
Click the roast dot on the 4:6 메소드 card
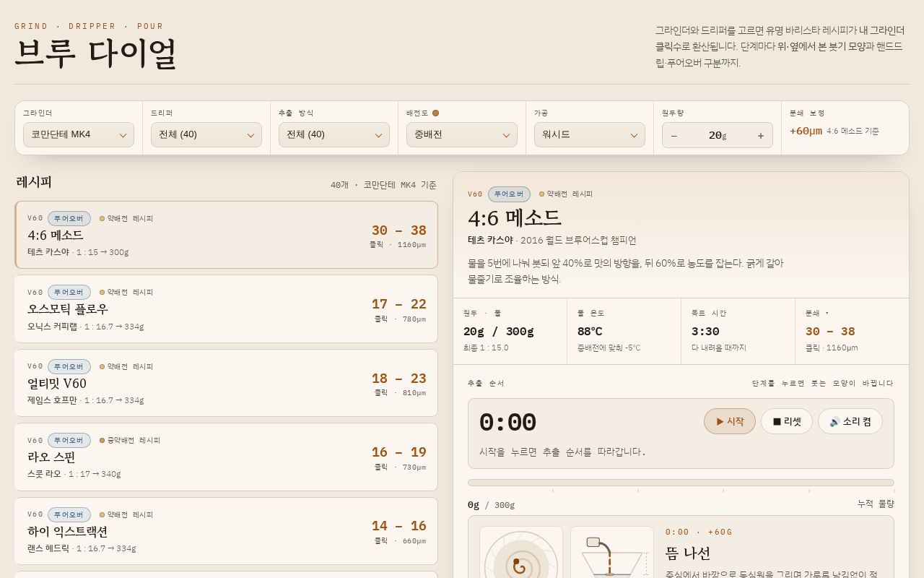tap(102, 218)
